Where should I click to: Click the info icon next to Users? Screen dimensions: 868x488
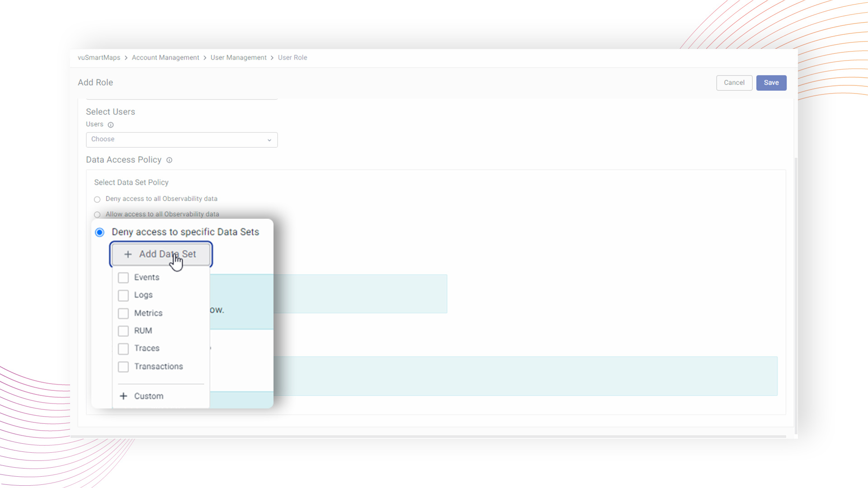[111, 125]
